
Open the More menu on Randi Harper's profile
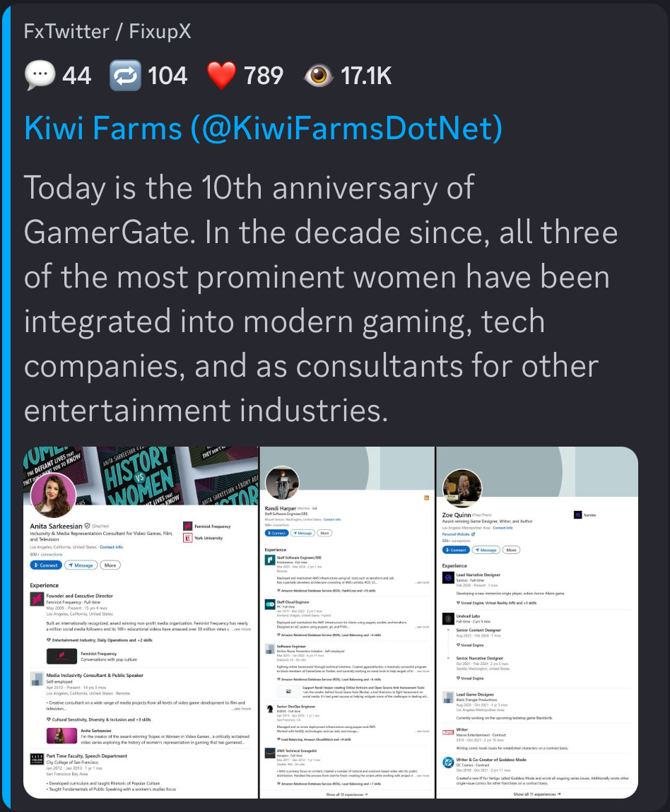point(324,533)
